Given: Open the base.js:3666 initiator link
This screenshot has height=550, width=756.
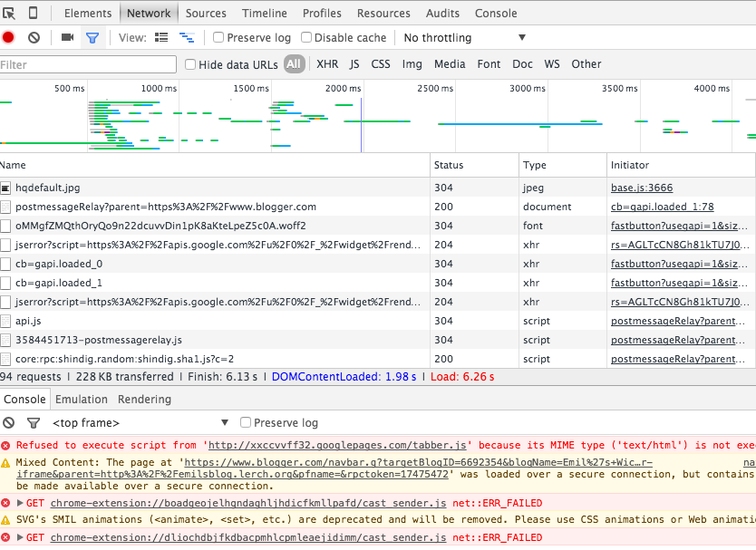Looking at the screenshot, I should [x=642, y=188].
